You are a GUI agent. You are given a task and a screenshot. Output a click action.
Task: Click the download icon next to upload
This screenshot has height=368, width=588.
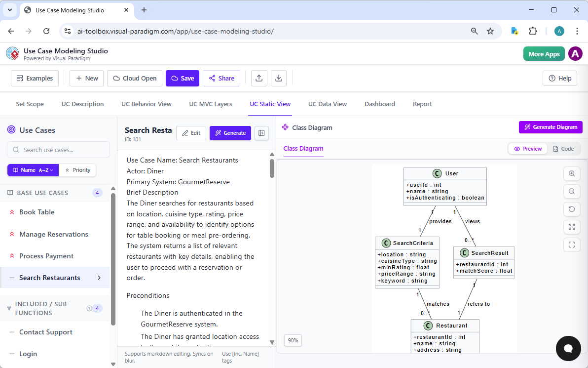(279, 78)
